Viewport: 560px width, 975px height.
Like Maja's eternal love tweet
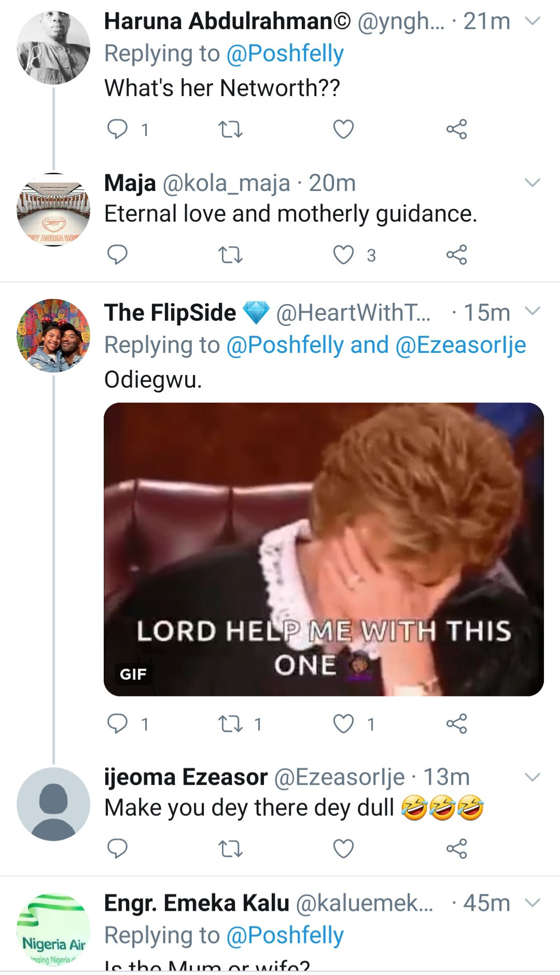click(343, 255)
